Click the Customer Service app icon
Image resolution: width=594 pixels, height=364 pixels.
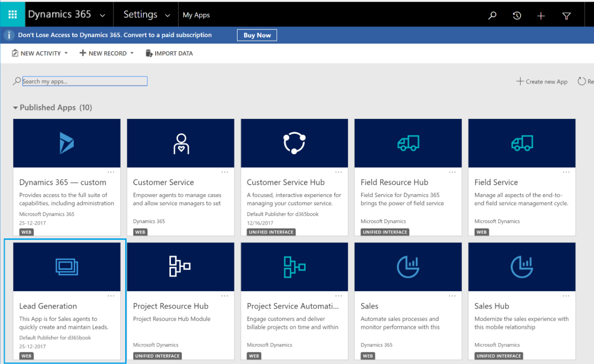(x=181, y=143)
